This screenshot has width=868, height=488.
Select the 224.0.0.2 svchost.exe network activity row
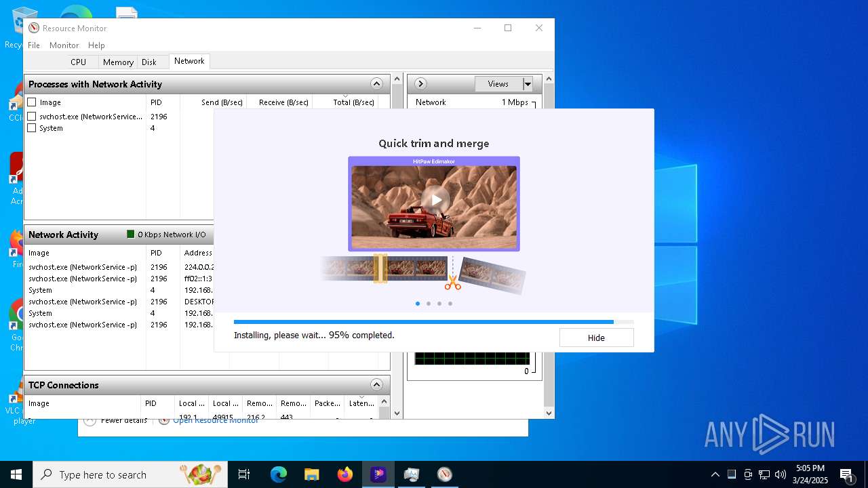click(x=119, y=267)
